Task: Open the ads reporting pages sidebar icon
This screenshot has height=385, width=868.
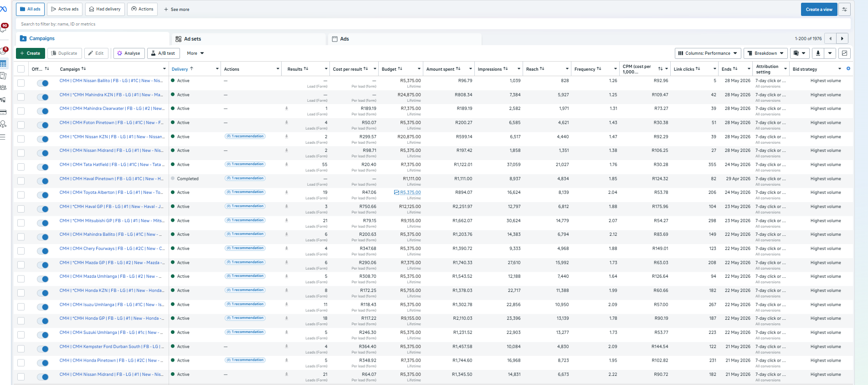Action: pos(3,76)
